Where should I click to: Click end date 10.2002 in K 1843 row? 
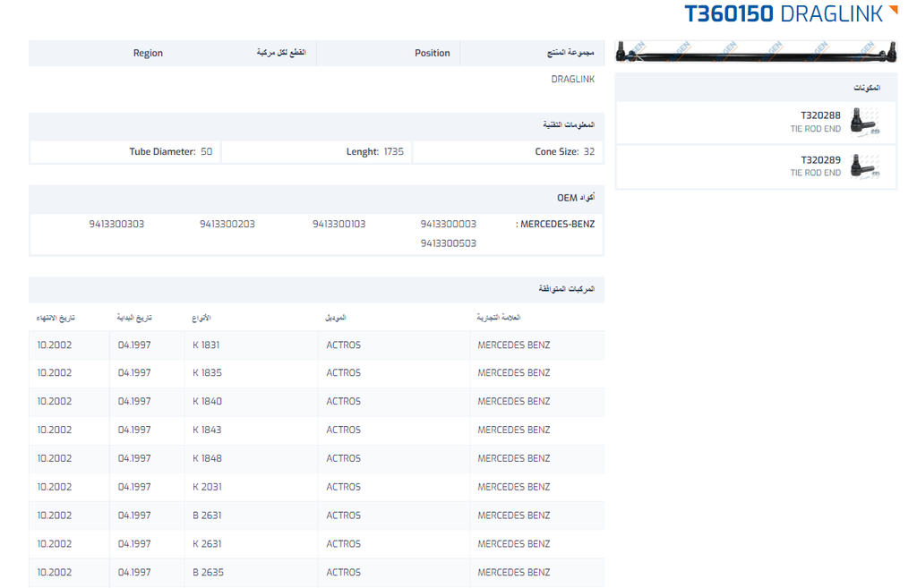(55, 430)
